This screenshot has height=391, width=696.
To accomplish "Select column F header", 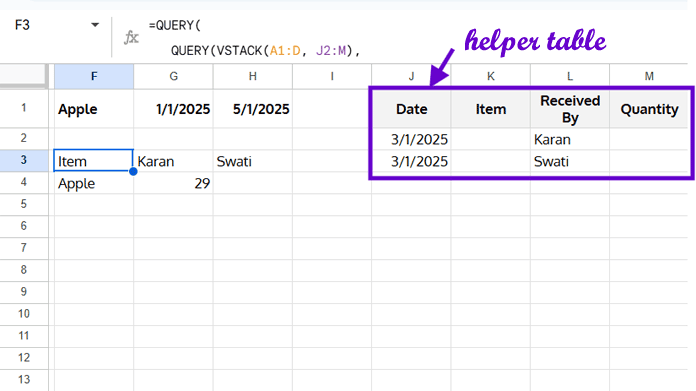I will click(x=94, y=76).
